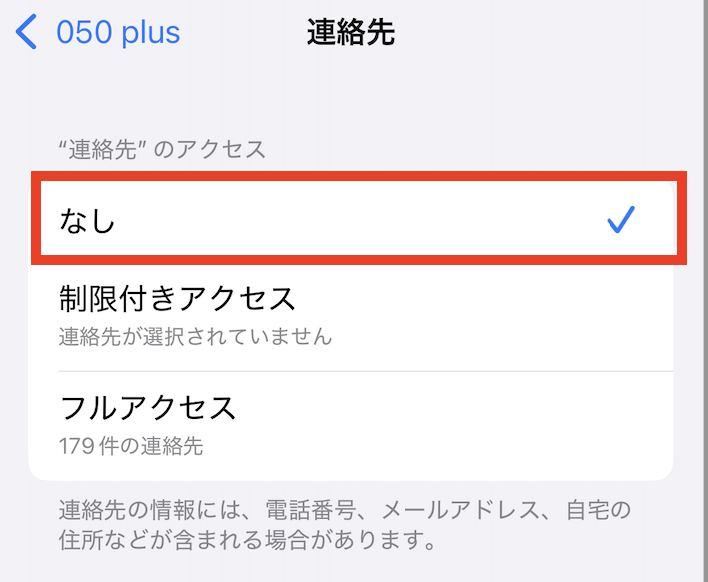The width and height of the screenshot is (708, 582).
Task: Click the red highlighted なし row
Action: 359,218
